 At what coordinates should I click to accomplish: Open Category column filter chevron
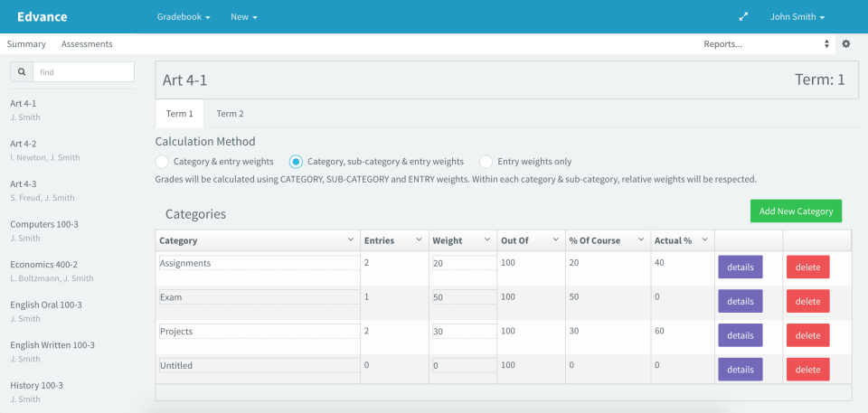pyautogui.click(x=351, y=240)
